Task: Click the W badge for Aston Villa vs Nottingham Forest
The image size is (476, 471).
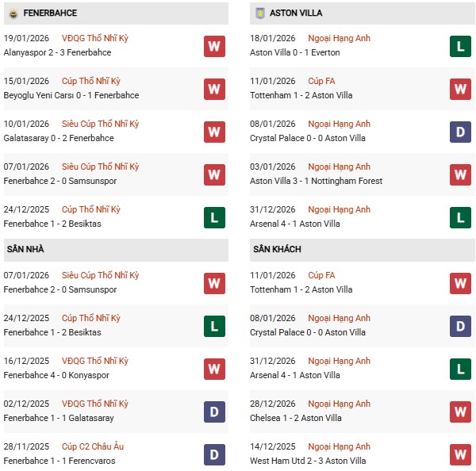Action: point(461,174)
